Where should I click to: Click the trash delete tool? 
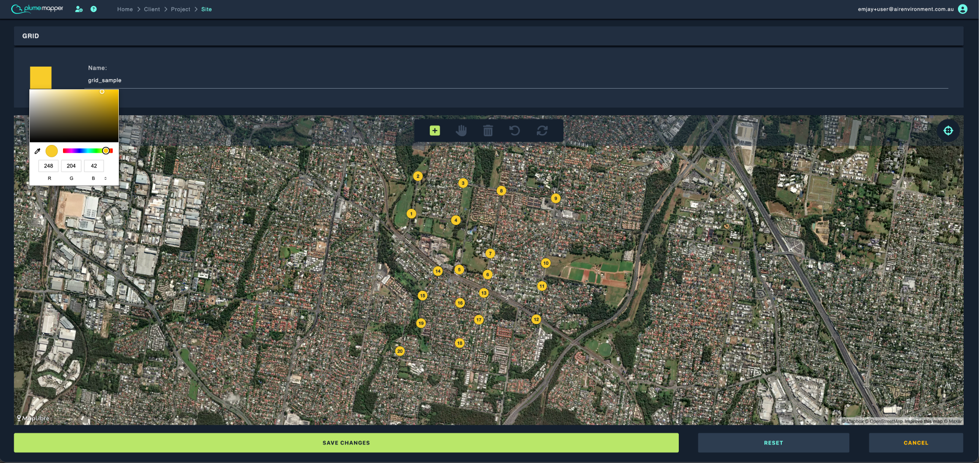(x=488, y=131)
